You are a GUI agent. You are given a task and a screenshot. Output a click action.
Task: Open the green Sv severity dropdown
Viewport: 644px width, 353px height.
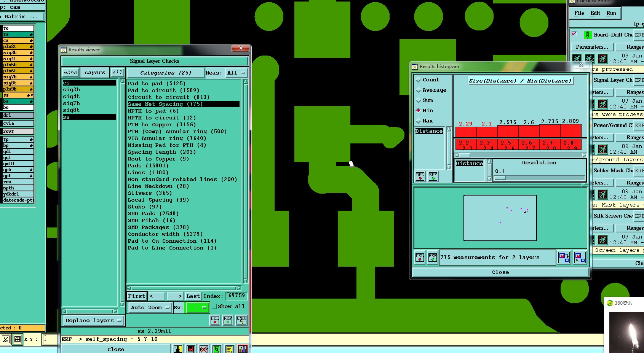coord(197,308)
